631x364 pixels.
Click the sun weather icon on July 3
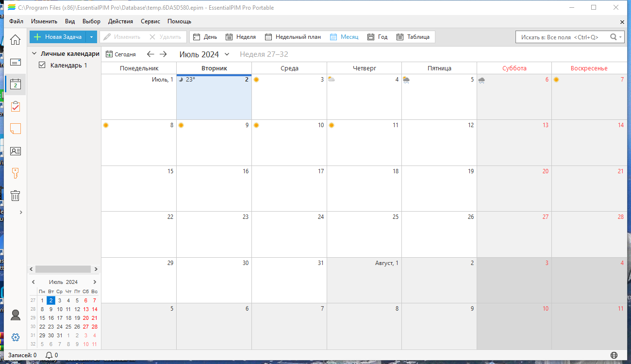(256, 79)
